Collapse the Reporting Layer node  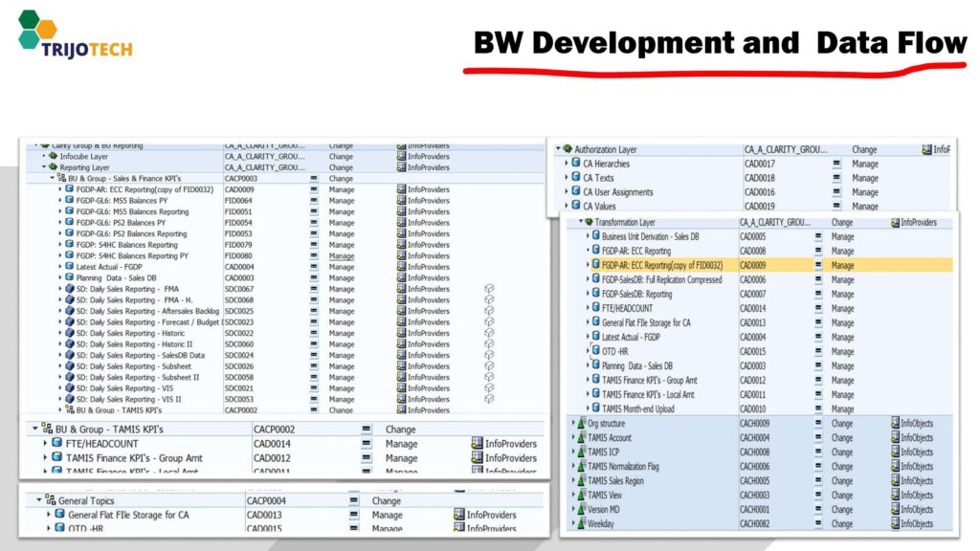[x=43, y=167]
